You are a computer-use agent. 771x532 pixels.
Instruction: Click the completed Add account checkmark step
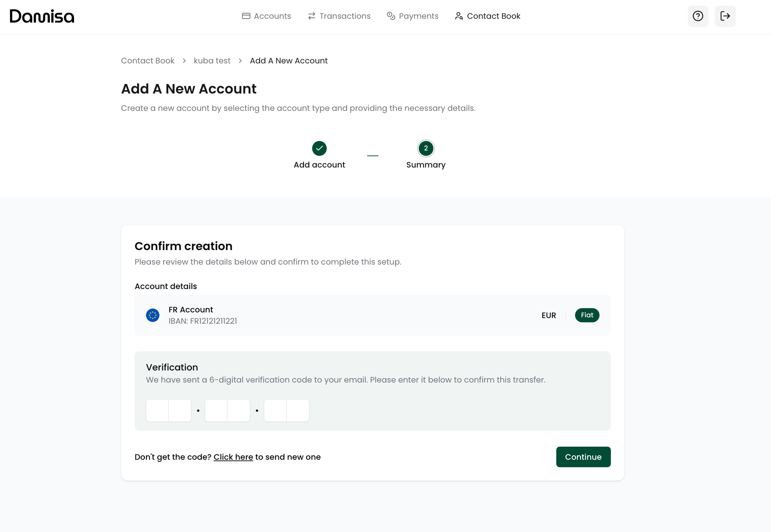pyautogui.click(x=319, y=148)
